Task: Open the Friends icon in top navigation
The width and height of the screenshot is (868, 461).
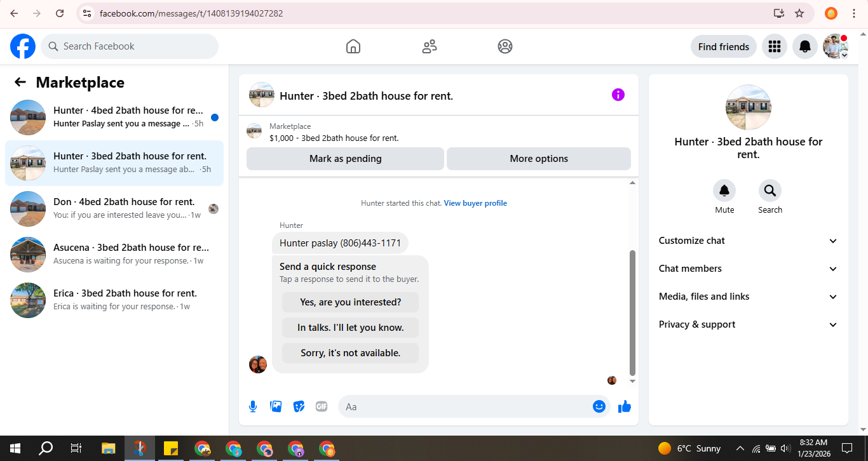Action: (x=430, y=46)
